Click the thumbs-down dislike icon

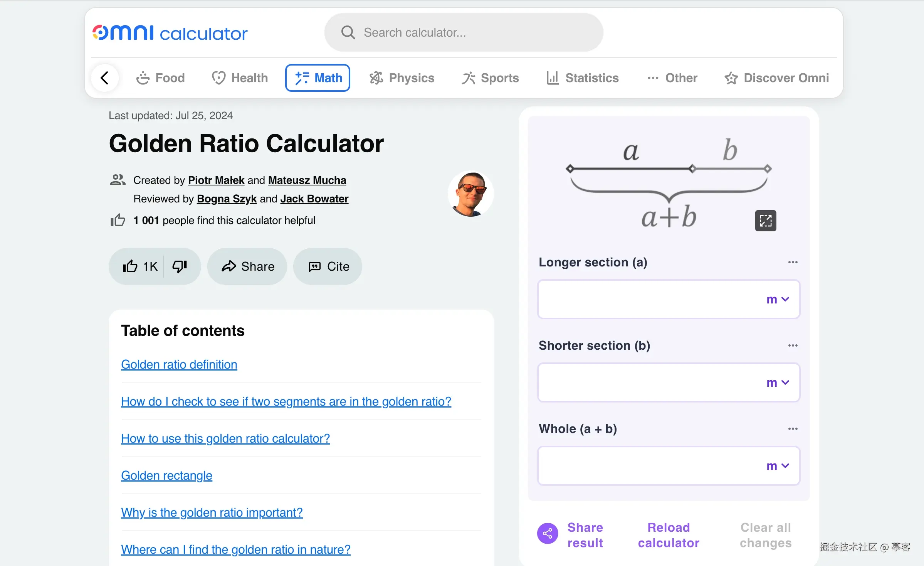tap(180, 266)
